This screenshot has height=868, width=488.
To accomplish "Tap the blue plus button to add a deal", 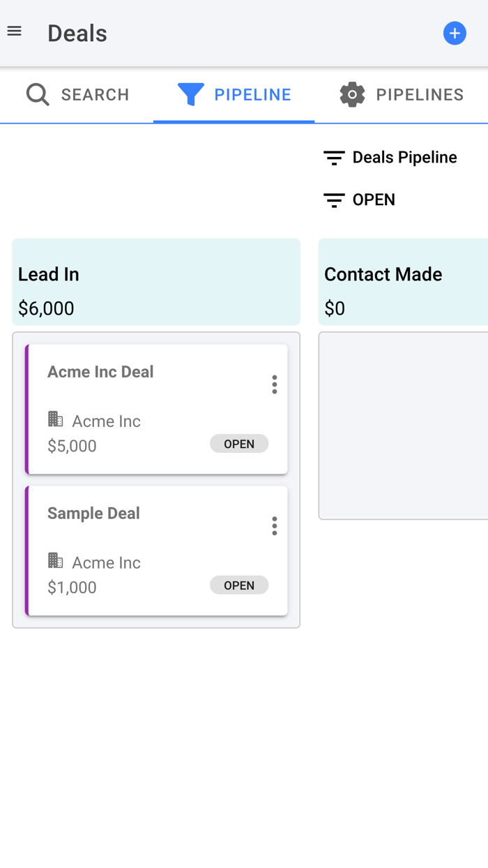I will (x=455, y=33).
